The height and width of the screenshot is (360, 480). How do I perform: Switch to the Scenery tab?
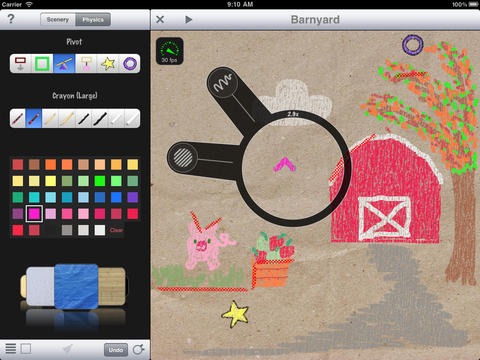click(x=58, y=20)
